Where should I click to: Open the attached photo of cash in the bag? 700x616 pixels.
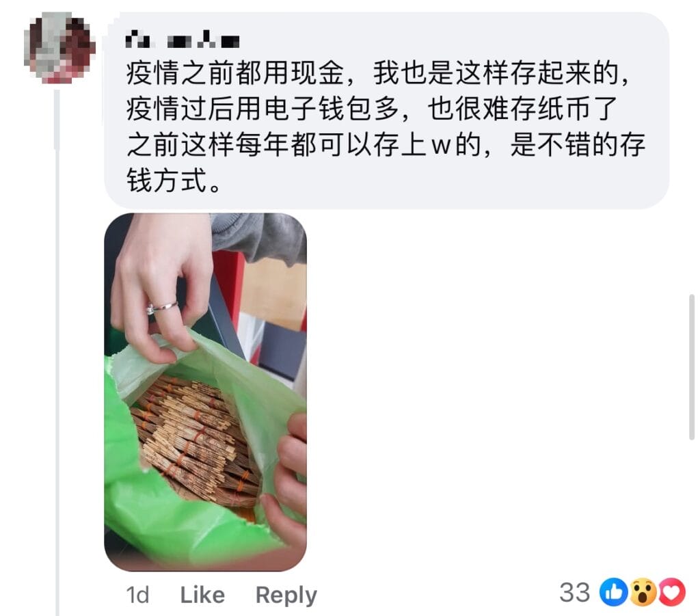click(x=205, y=392)
